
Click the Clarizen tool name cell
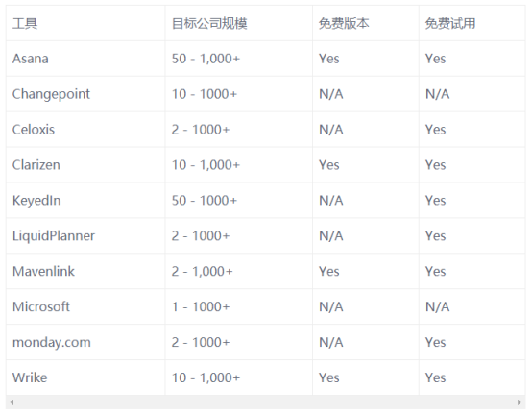tap(85, 165)
